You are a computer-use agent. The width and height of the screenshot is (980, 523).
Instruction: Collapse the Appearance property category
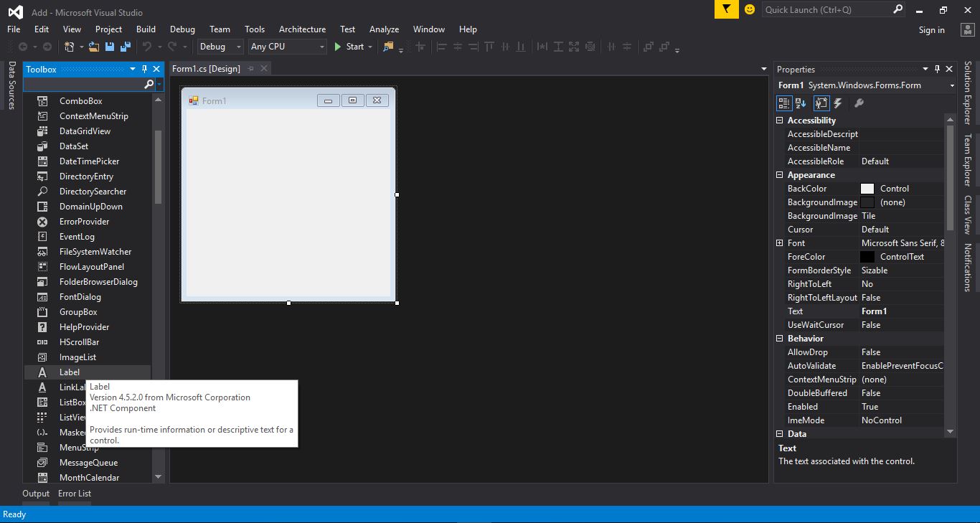click(780, 175)
